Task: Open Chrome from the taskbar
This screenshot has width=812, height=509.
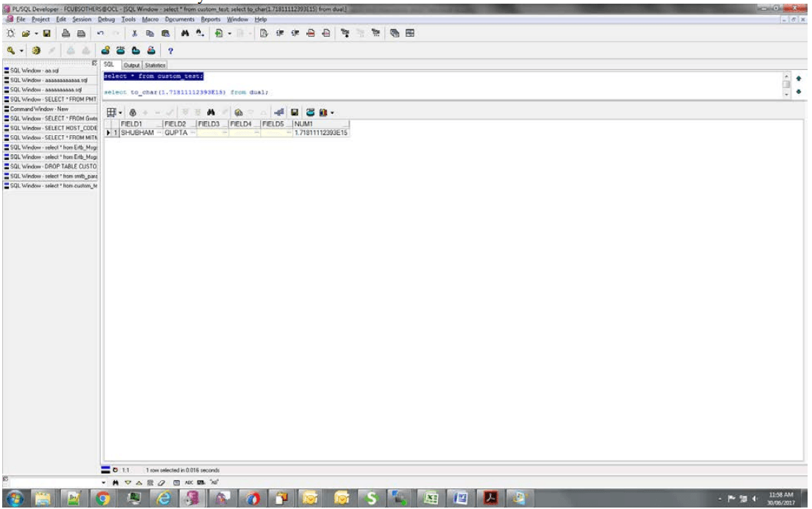Action: pyautogui.click(x=103, y=499)
